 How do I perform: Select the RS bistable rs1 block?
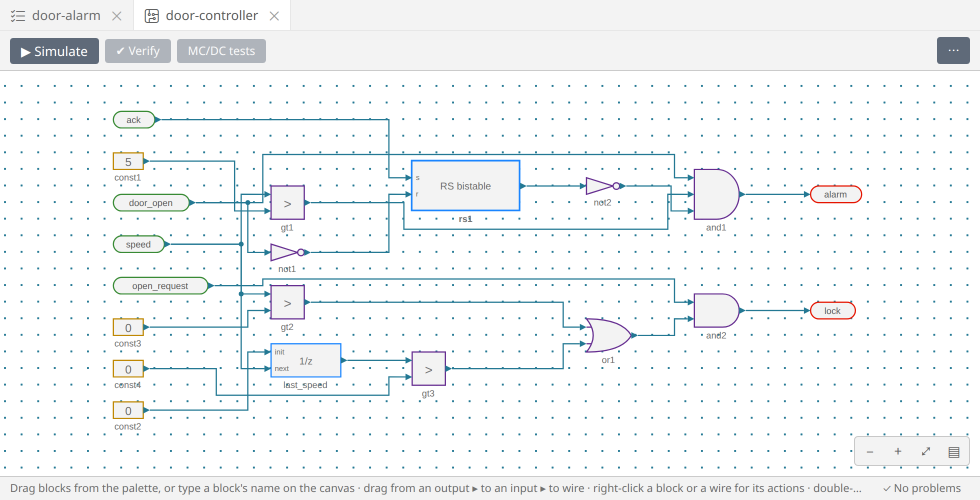click(x=465, y=186)
